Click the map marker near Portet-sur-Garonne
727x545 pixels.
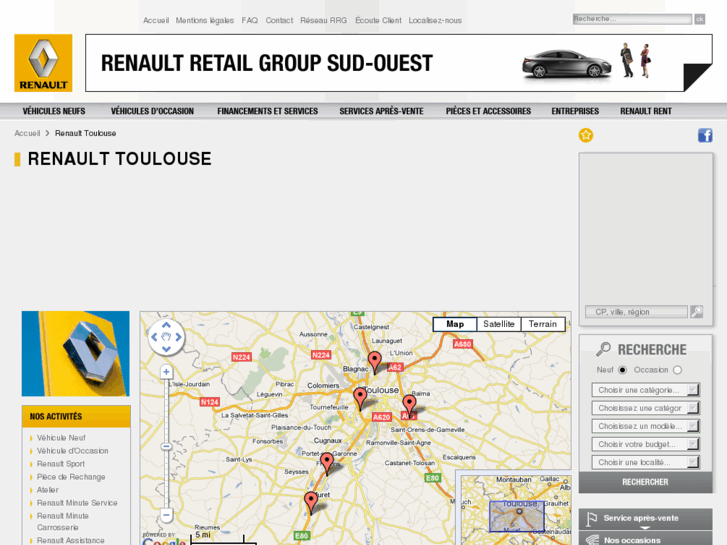(x=327, y=464)
